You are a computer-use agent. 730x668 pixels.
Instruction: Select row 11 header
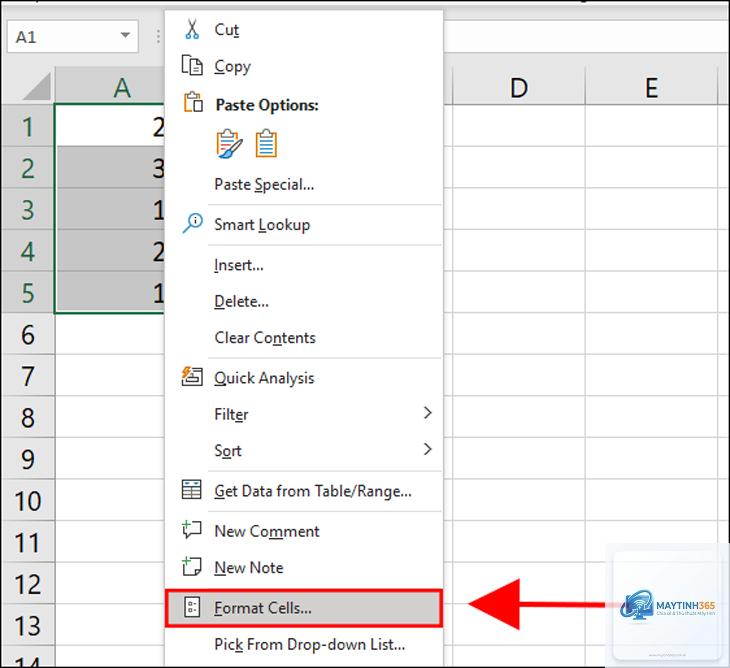click(x=28, y=541)
